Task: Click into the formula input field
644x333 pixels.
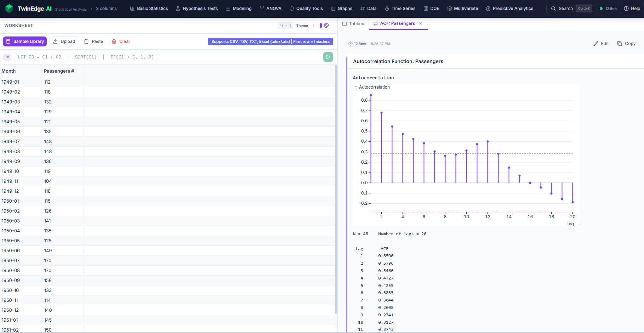Action: click(x=166, y=57)
